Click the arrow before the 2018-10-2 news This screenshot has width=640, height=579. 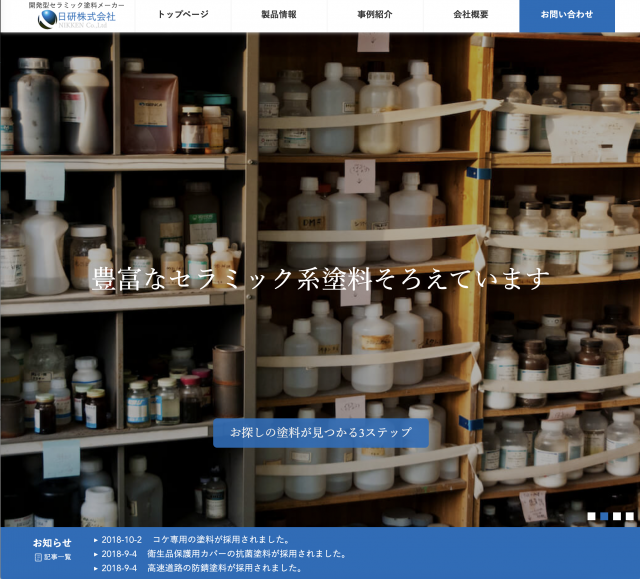click(x=96, y=539)
